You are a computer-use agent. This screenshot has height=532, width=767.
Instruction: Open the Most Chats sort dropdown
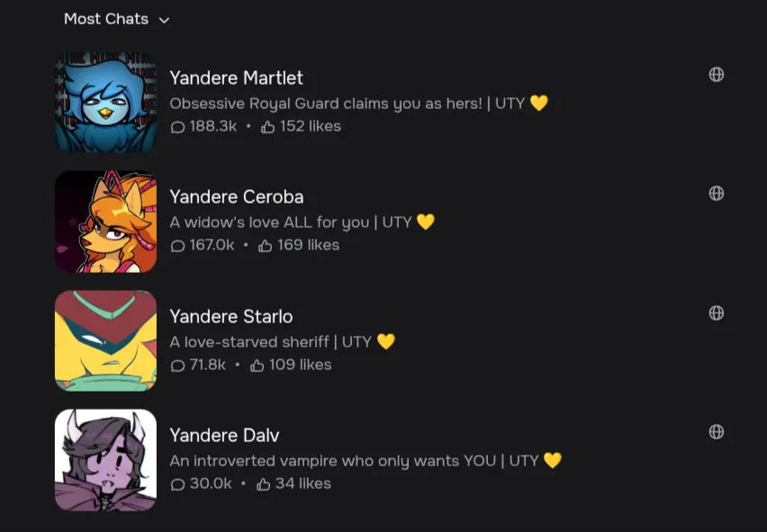coord(116,19)
